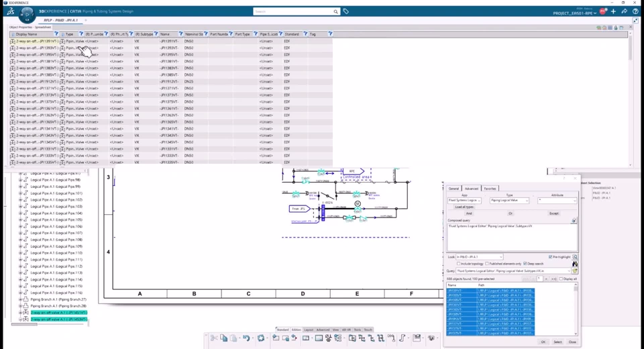Select the View toolbar tab
Image resolution: width=644 pixels, height=349 pixels.
coord(335,330)
